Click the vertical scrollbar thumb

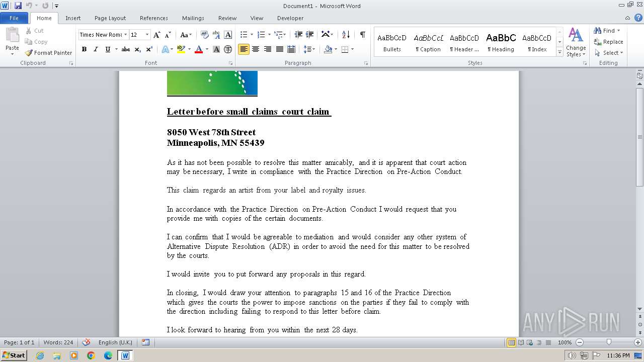(x=639, y=137)
